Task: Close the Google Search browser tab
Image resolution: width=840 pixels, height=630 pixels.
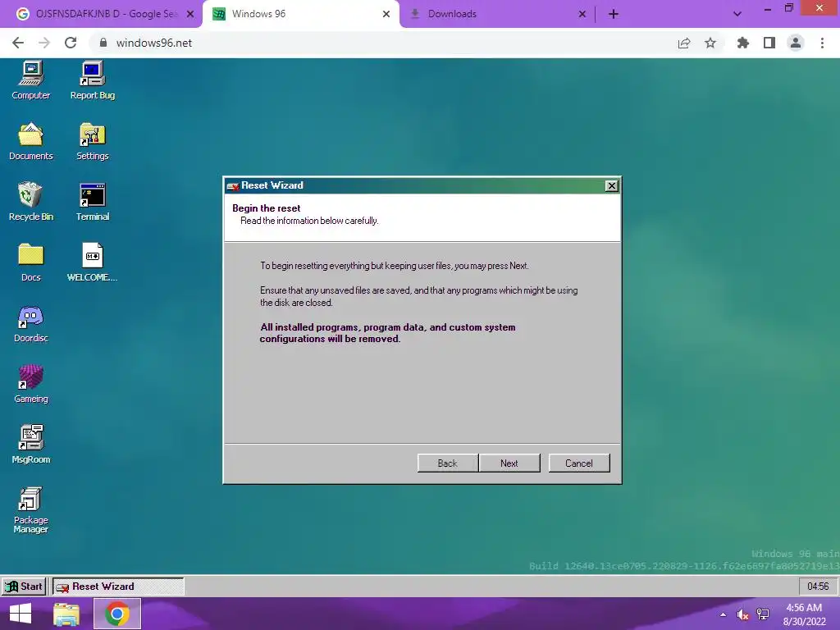Action: tap(190, 14)
